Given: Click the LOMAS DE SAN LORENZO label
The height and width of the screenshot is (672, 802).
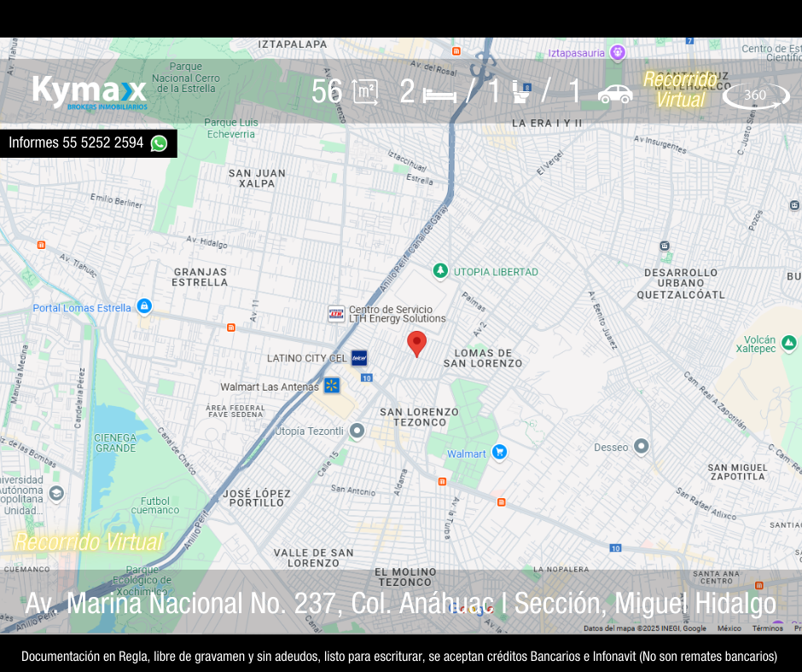Looking at the screenshot, I should (x=483, y=358).
